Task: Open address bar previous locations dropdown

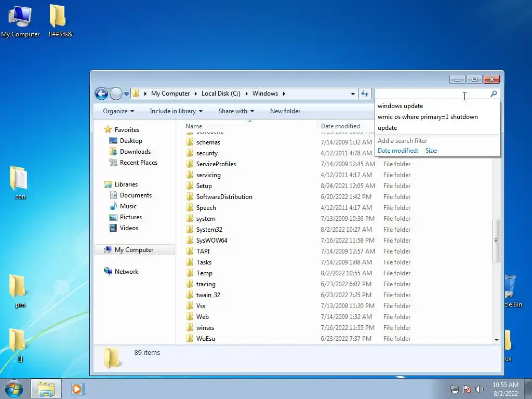Action: tap(353, 94)
